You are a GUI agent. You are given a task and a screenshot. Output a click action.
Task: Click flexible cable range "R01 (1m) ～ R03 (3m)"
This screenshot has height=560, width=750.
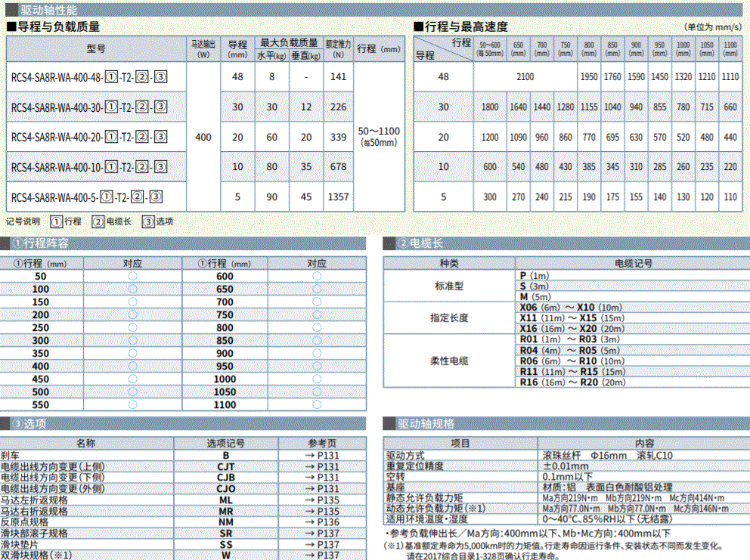(569, 339)
